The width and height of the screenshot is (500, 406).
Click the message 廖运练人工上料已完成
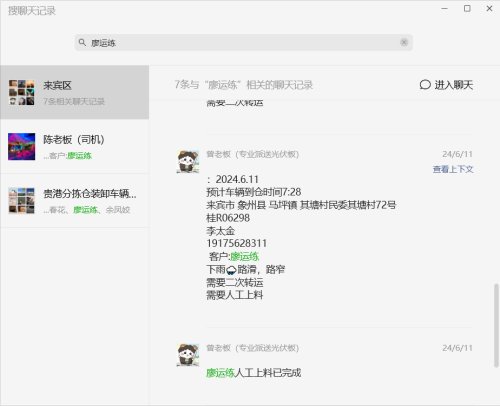(x=254, y=373)
